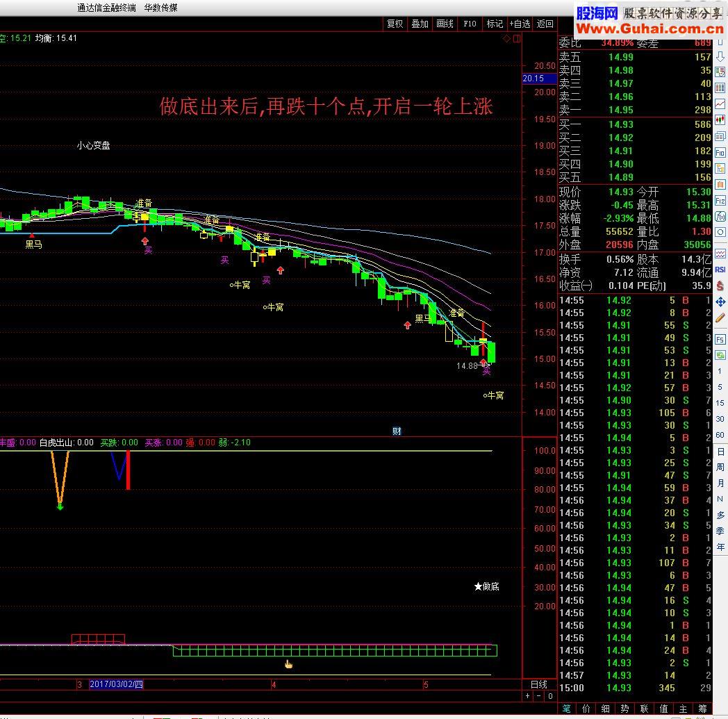This screenshot has width=728, height=719.
Task: Click the 买一 14.93 order row
Action: (635, 124)
